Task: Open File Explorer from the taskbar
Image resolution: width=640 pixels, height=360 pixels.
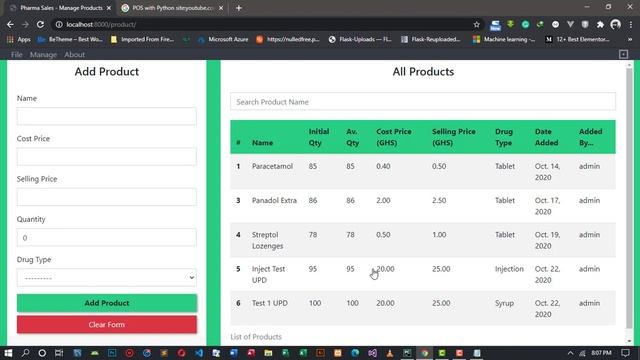Action: pyautogui.click(x=268, y=353)
